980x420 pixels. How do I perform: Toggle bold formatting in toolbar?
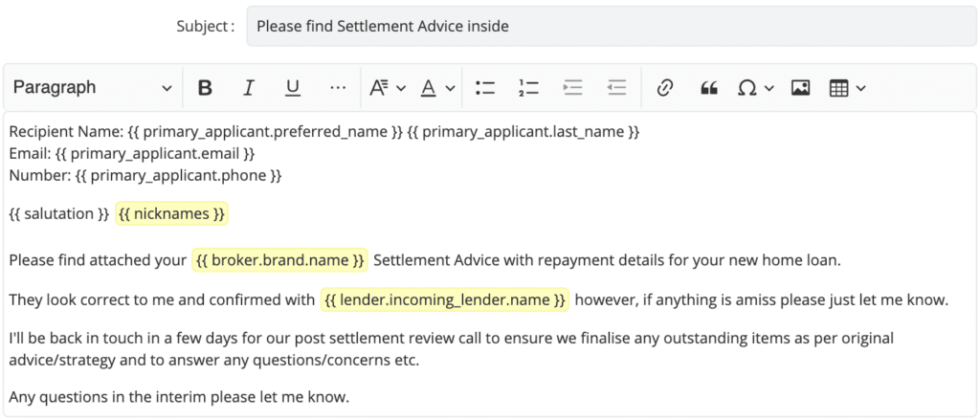coord(205,88)
